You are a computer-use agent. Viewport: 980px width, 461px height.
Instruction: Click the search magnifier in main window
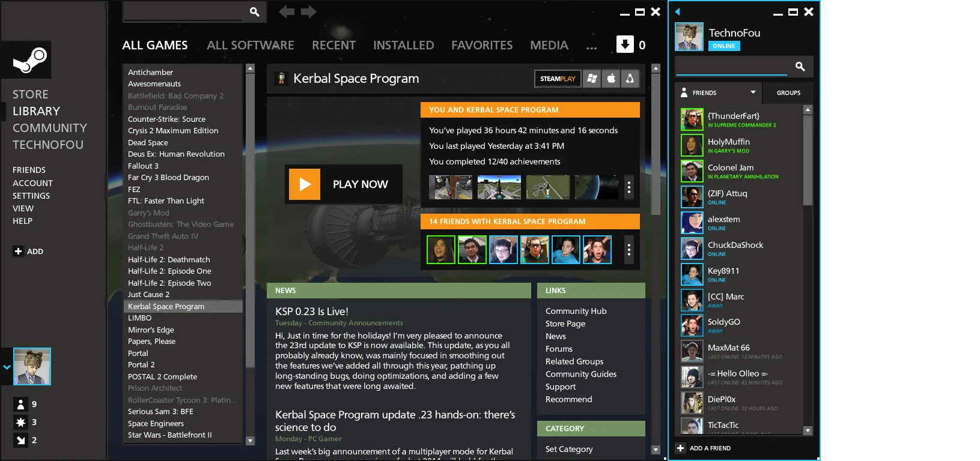tap(255, 11)
